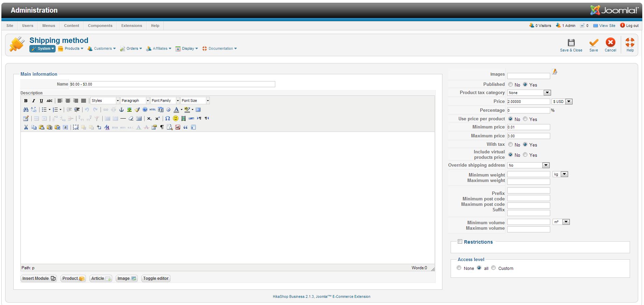This screenshot has height=305, width=644.
Task: Open the Users menu
Action: pos(28,26)
